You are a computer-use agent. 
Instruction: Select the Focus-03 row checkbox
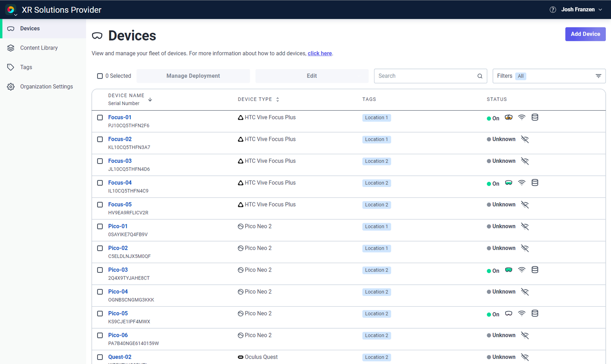(x=100, y=161)
